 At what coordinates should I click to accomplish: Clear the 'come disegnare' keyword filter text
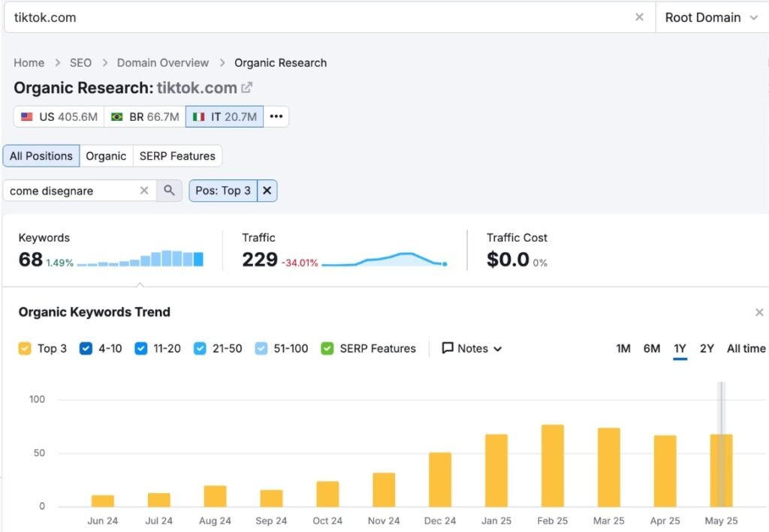coord(144,191)
